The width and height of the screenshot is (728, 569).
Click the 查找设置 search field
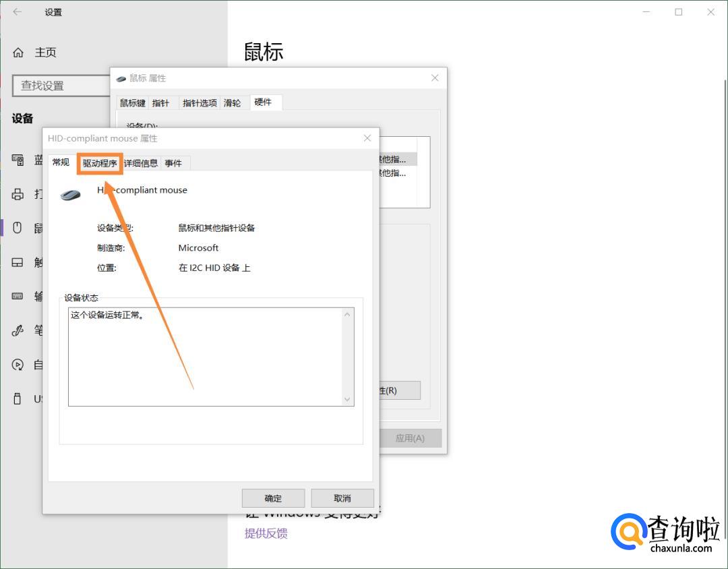click(x=61, y=86)
